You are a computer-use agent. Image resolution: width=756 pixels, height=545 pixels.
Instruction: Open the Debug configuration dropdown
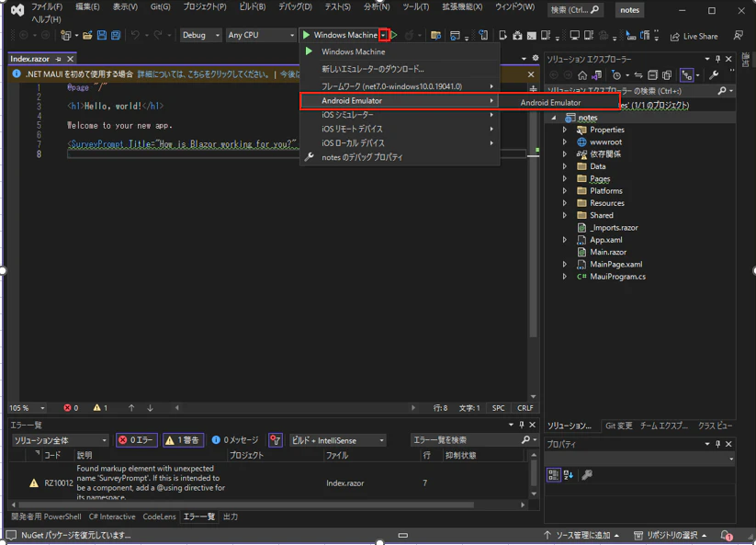[200, 35]
